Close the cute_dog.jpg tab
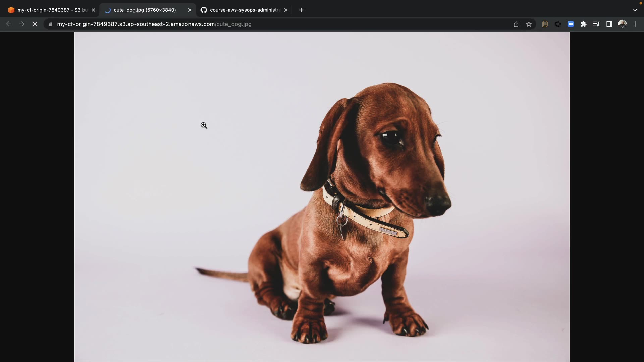Viewport: 644px width, 362px height. (x=190, y=10)
